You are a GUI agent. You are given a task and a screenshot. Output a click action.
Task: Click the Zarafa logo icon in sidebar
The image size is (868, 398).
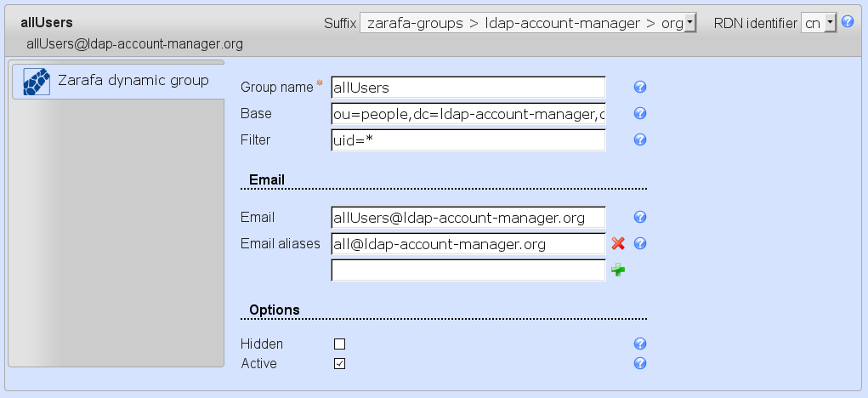(37, 82)
